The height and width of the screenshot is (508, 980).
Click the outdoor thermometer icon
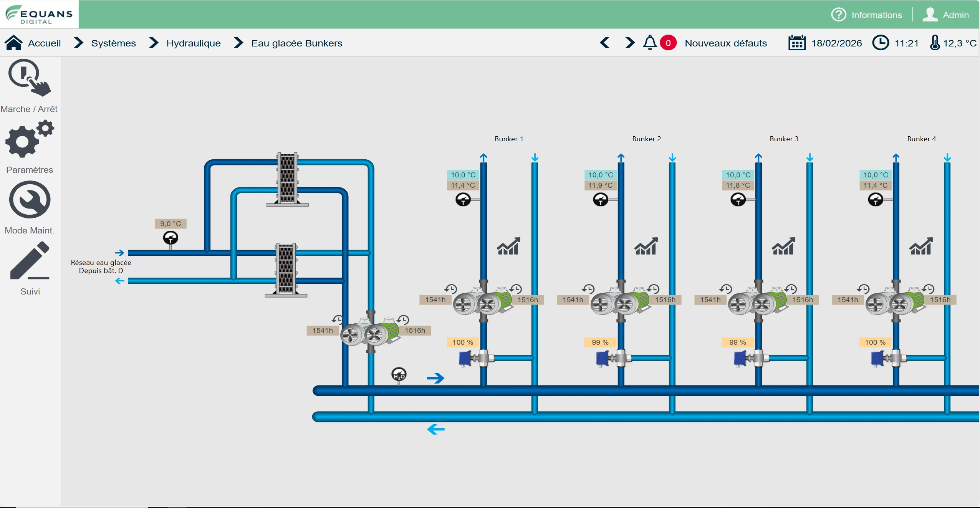click(935, 43)
